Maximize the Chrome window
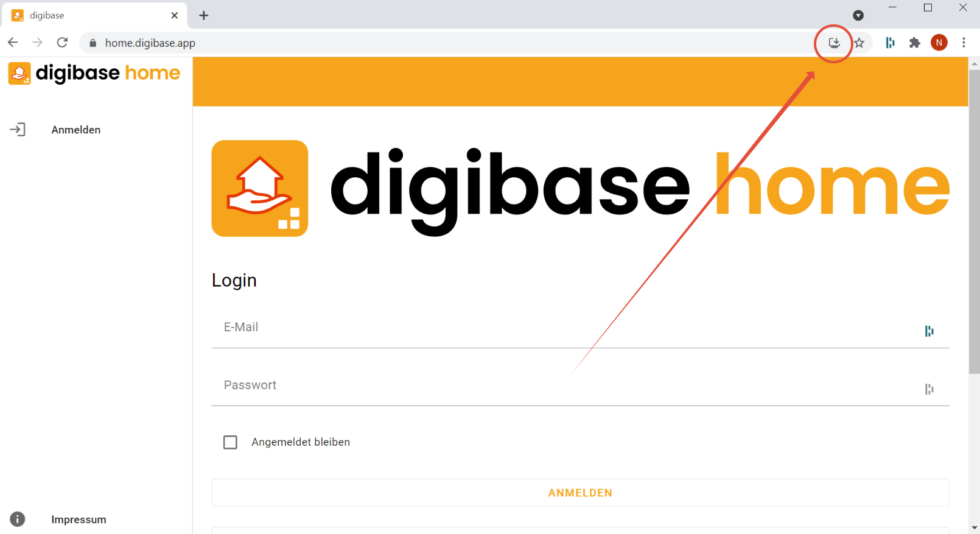This screenshot has width=980, height=534. pos(928,7)
